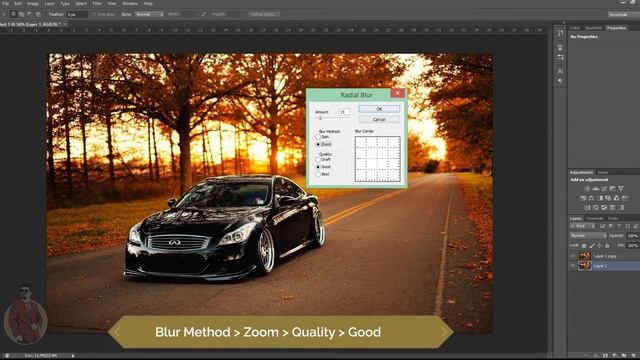Add a Brightness/Contrast adjustment
This screenshot has width=640, height=360.
click(587, 189)
